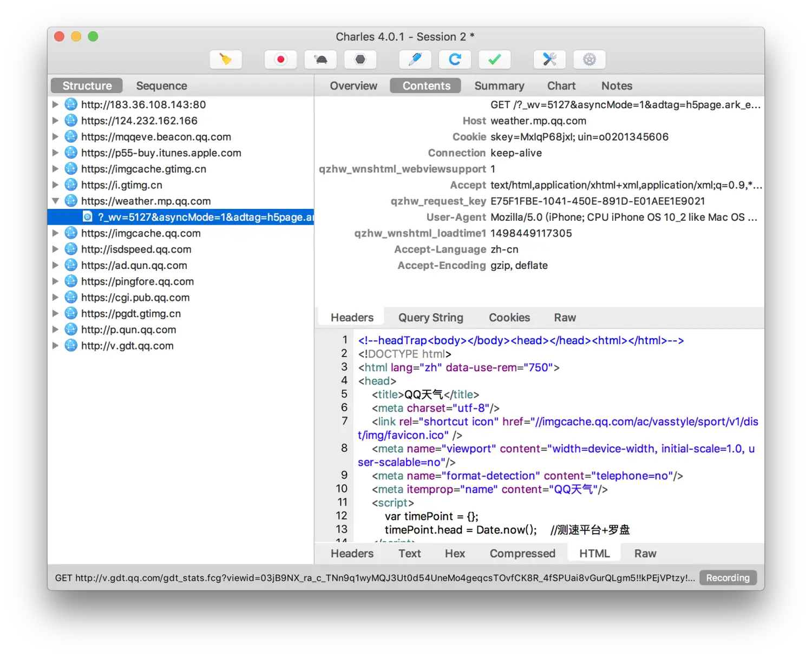The image size is (812, 658).
Task: Select the response Raw tab
Action: (x=645, y=554)
